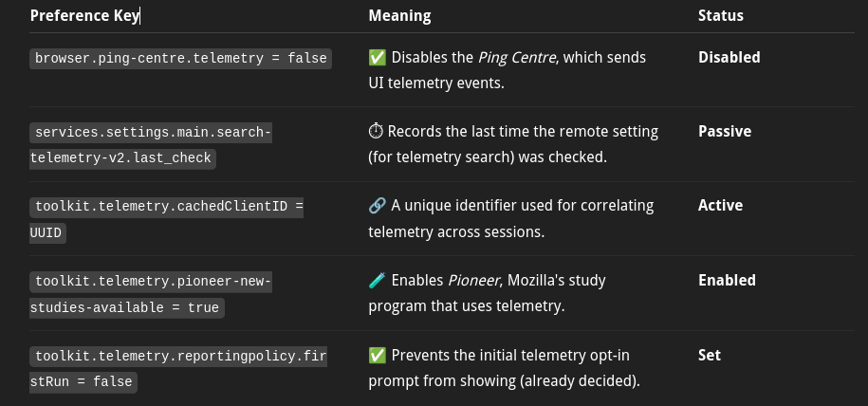Click the Disabled status text

pos(729,58)
